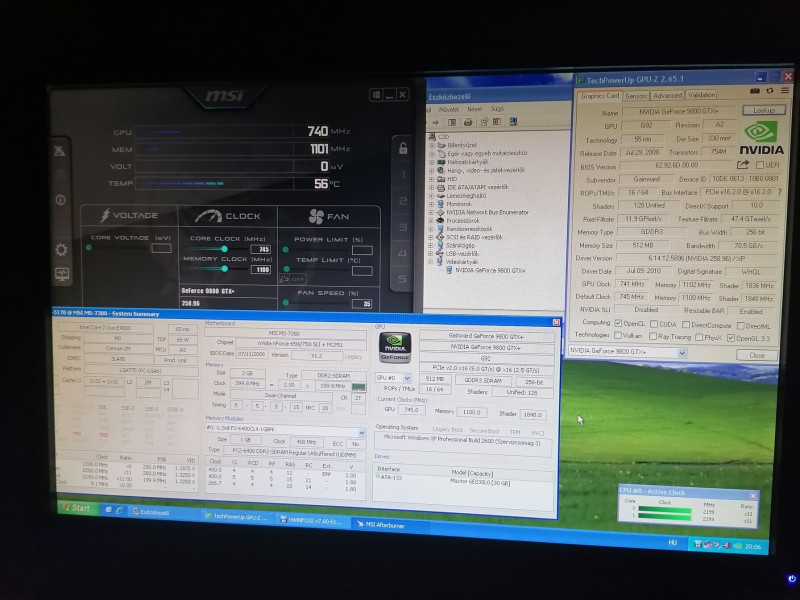Screen dimensions: 800x600
Task: Collapse the Videokártyák tree node
Action: pyautogui.click(x=431, y=262)
